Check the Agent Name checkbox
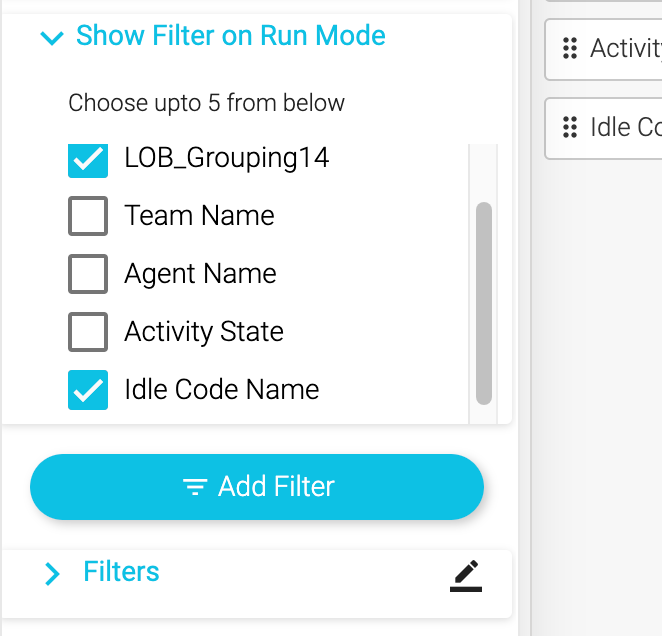Image resolution: width=662 pixels, height=636 pixels. [88, 274]
